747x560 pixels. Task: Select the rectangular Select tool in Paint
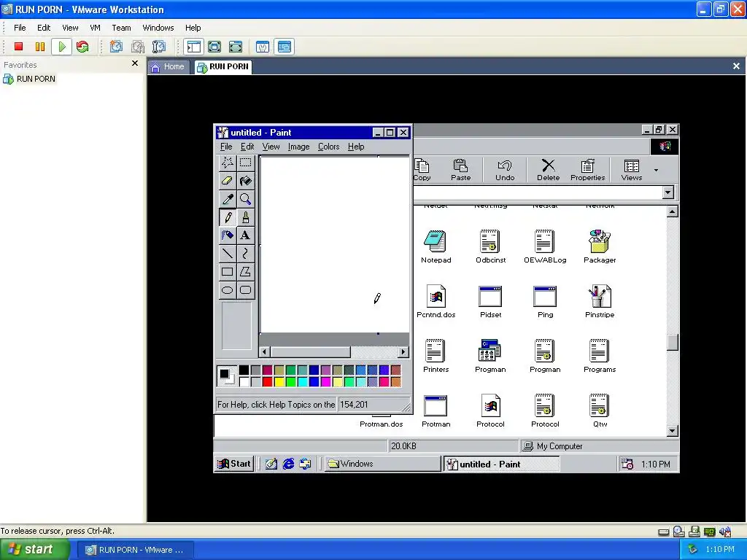(245, 163)
